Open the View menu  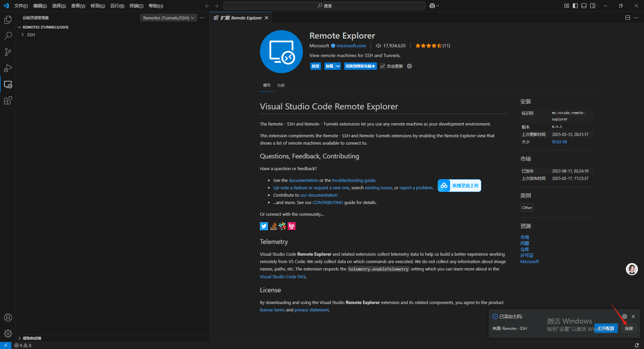pos(78,6)
